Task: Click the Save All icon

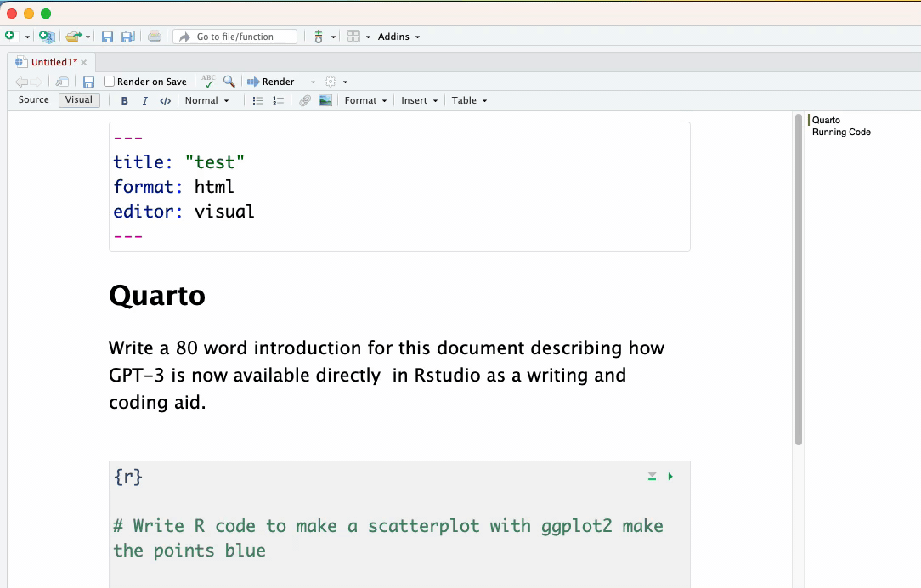Action: [128, 37]
